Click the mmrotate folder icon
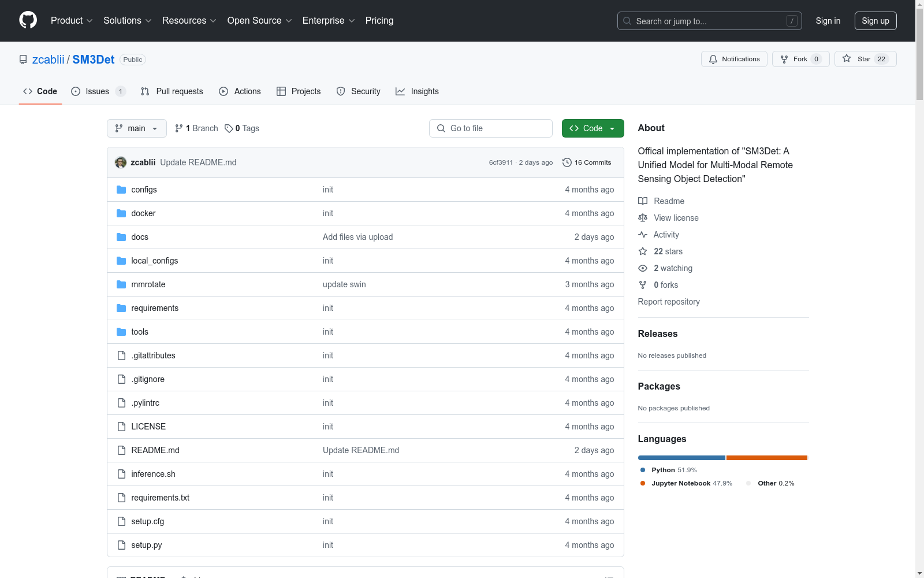The width and height of the screenshot is (924, 578). click(121, 284)
